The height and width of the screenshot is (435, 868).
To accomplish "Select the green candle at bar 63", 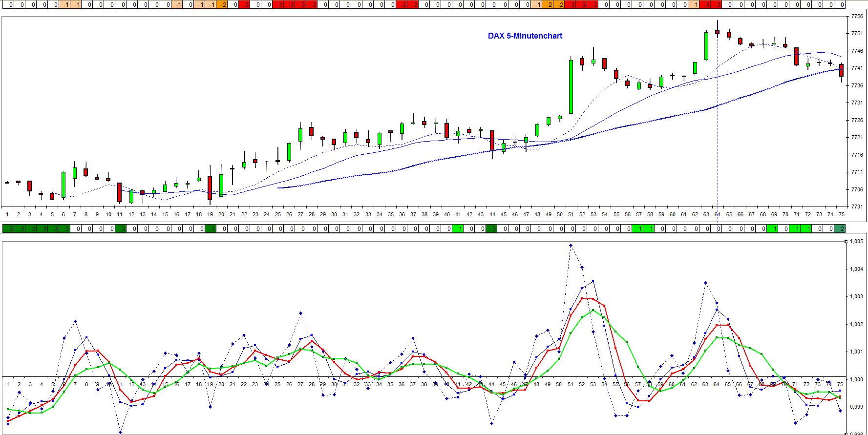I will (x=706, y=46).
